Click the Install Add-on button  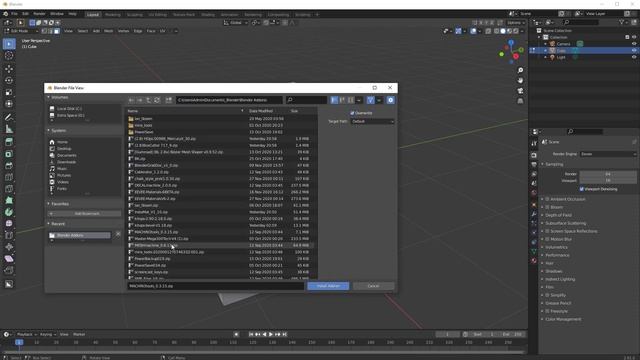pyautogui.click(x=328, y=286)
